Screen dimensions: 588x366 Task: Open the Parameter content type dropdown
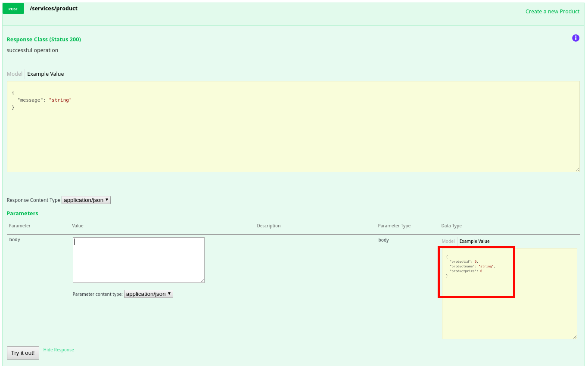(x=148, y=294)
